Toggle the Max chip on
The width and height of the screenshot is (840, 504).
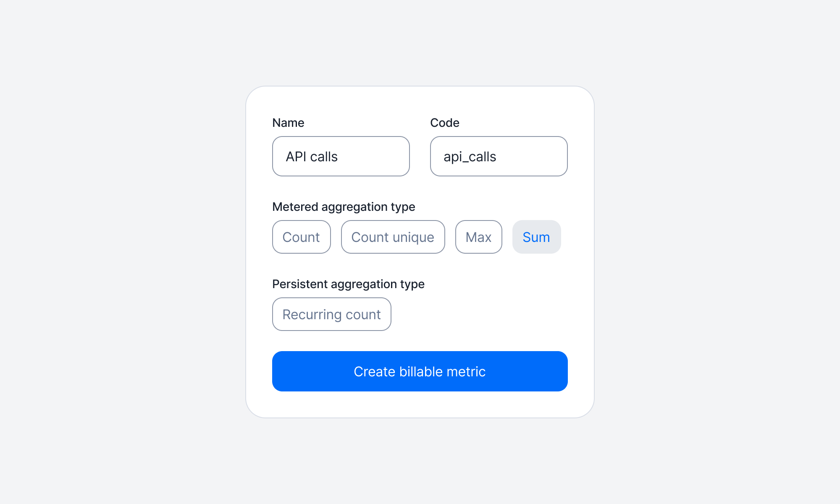click(x=478, y=237)
